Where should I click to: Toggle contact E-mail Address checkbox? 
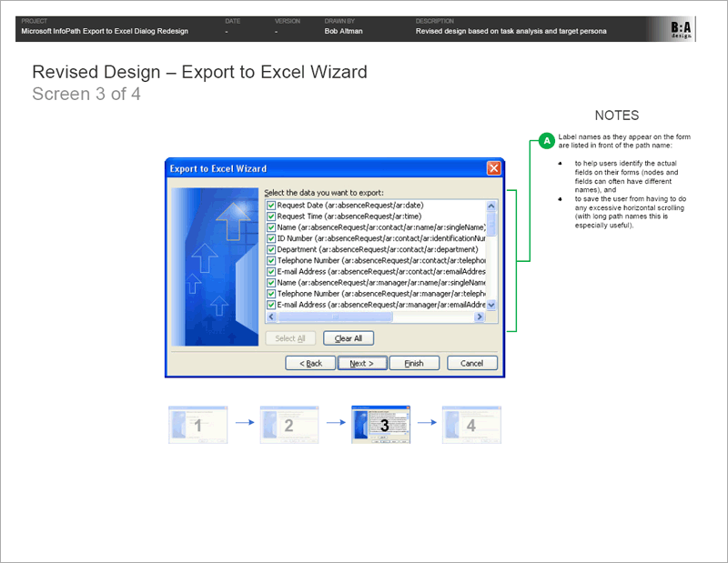tap(271, 272)
